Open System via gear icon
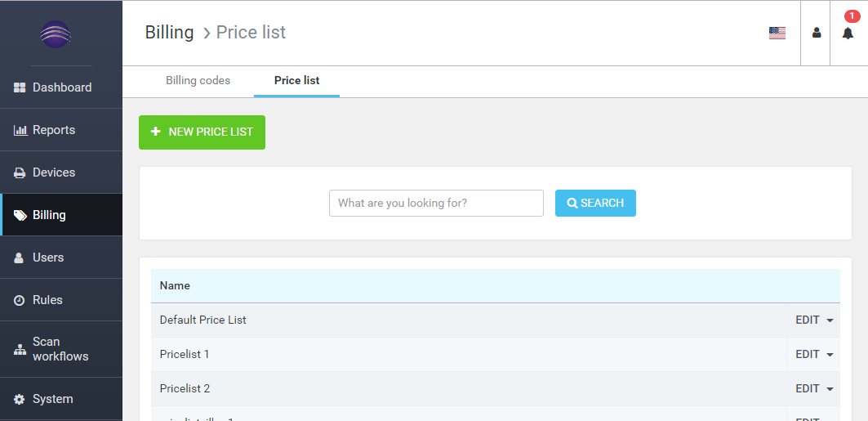868x421 pixels. (x=20, y=400)
